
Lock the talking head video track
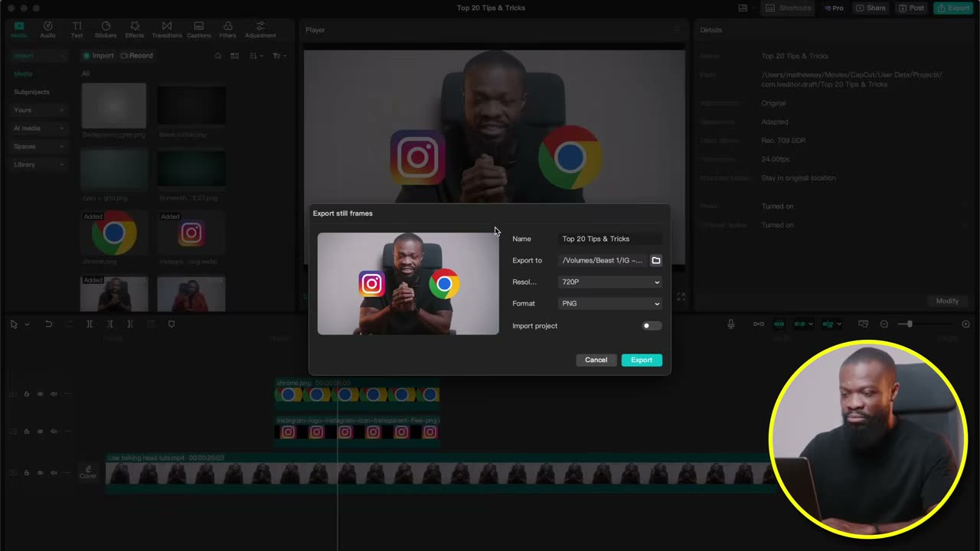[x=27, y=473]
